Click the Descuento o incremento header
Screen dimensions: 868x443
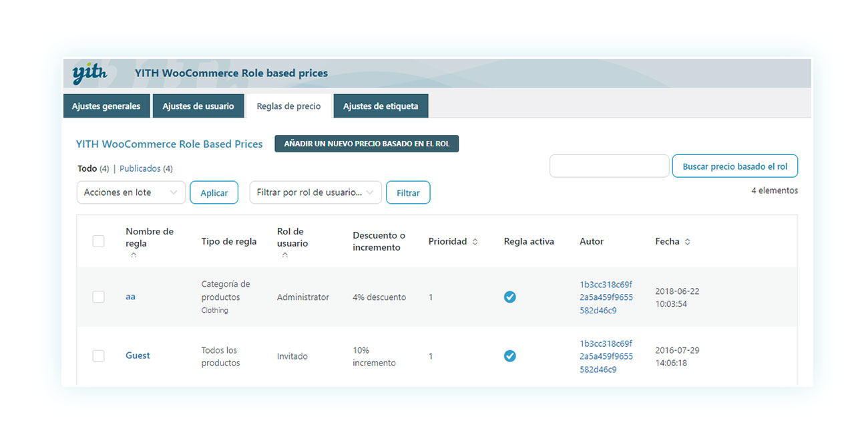click(x=379, y=241)
